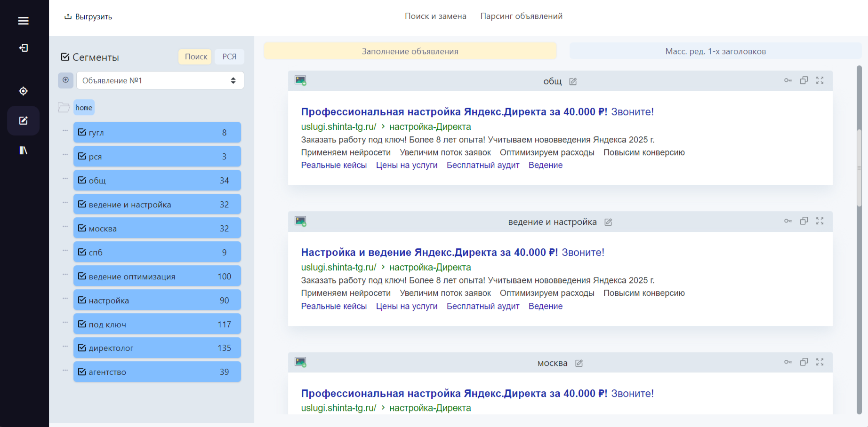The height and width of the screenshot is (427, 868).
Task: Click the home breadcrumb label
Action: pyautogui.click(x=84, y=107)
